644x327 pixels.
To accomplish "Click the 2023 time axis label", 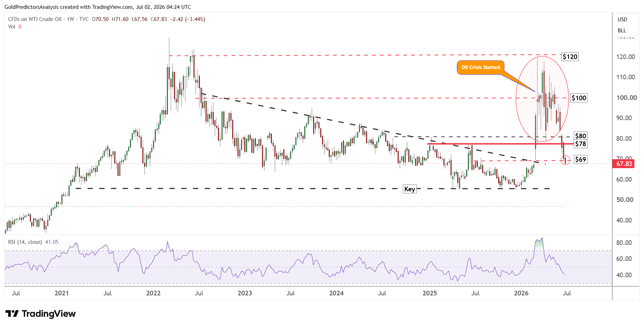I will pos(245,293).
